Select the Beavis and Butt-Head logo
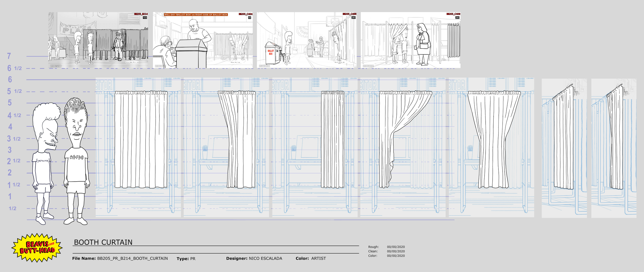The height and width of the screenshot is (272, 644). [x=37, y=248]
